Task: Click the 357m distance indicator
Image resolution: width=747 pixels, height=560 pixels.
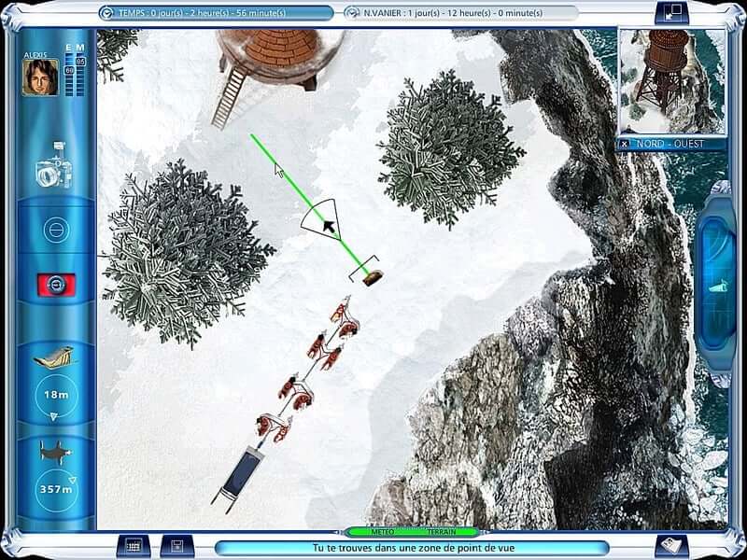Action: pos(56,489)
